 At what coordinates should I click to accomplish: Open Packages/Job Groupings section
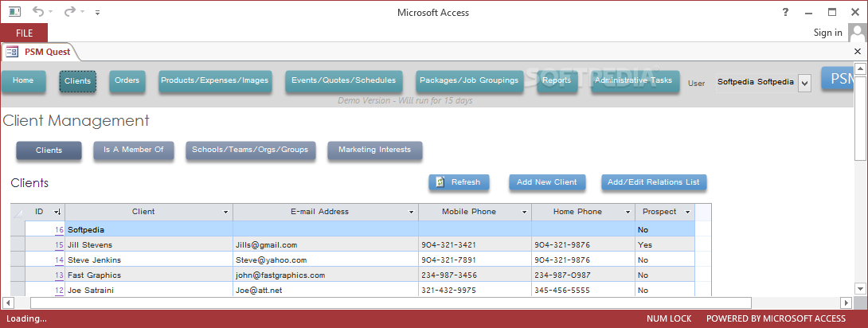tap(469, 80)
